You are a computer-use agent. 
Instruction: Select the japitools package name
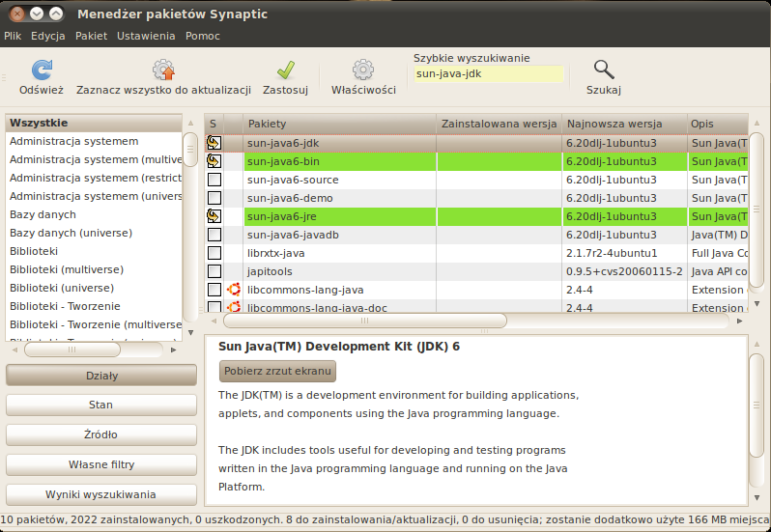point(270,271)
